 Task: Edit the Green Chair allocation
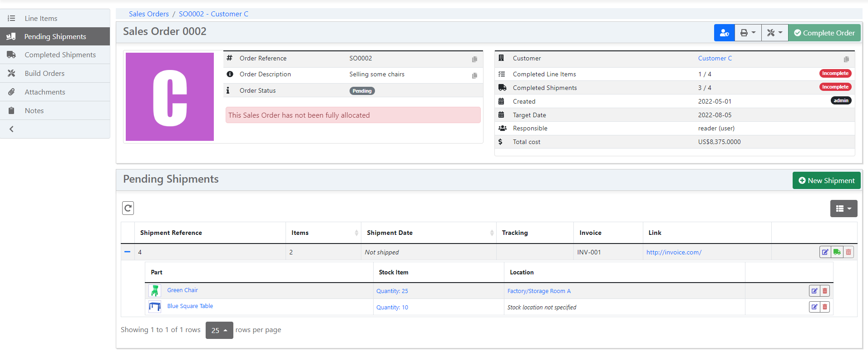[x=814, y=291]
